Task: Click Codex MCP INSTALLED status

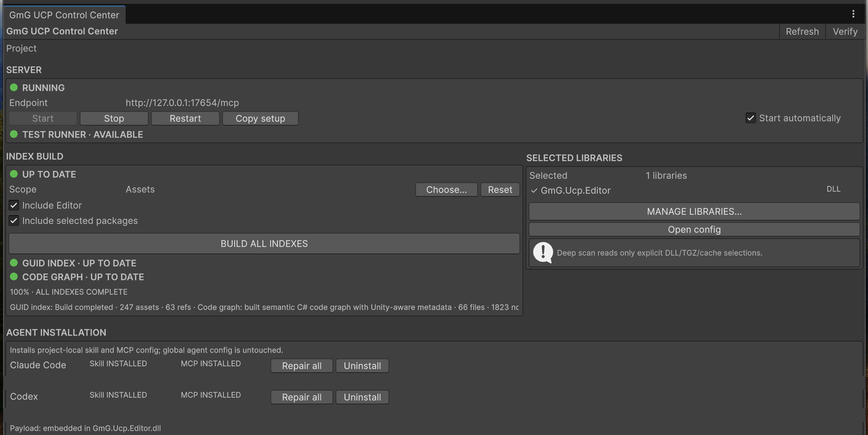Action: point(211,395)
